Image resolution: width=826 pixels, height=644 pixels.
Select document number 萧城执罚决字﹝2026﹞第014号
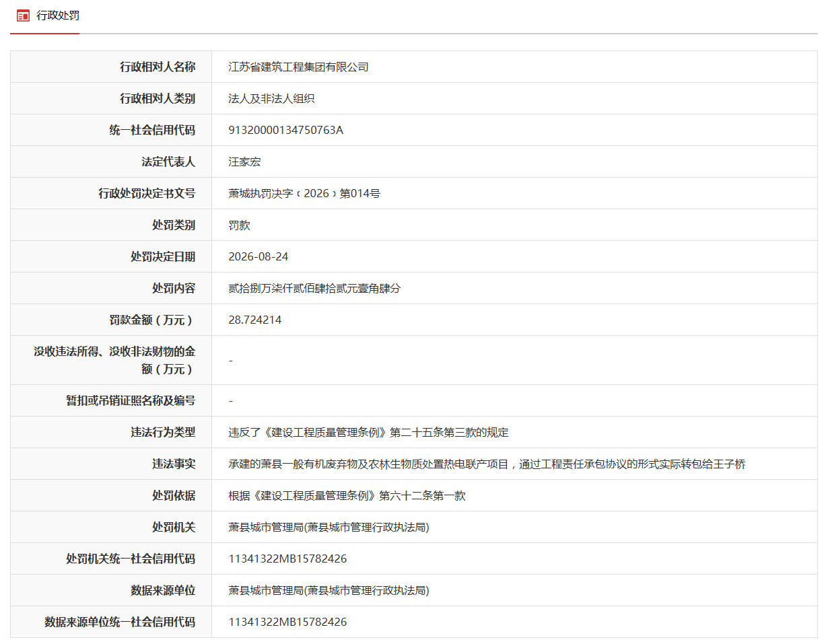304,193
